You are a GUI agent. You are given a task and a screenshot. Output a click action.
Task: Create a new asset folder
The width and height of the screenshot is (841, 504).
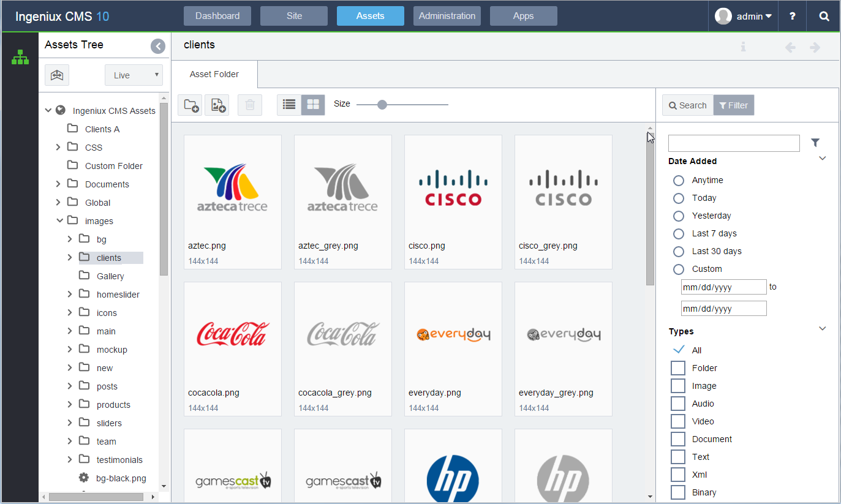pos(189,104)
